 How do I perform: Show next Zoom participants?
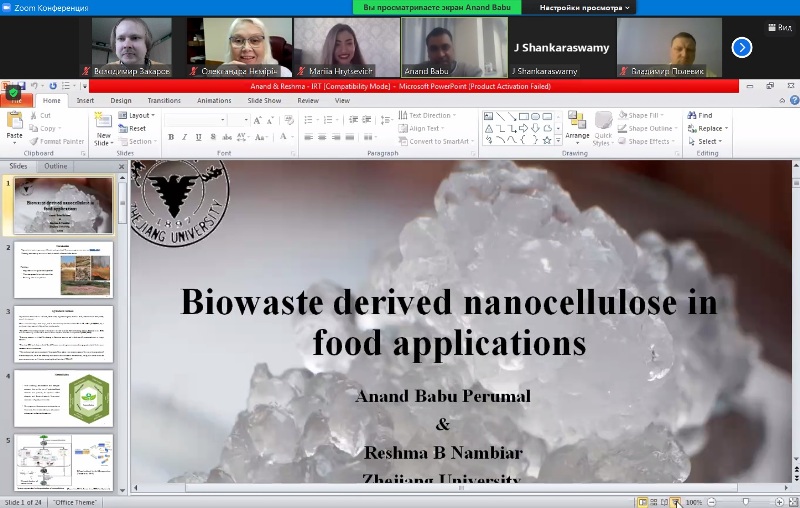[741, 48]
